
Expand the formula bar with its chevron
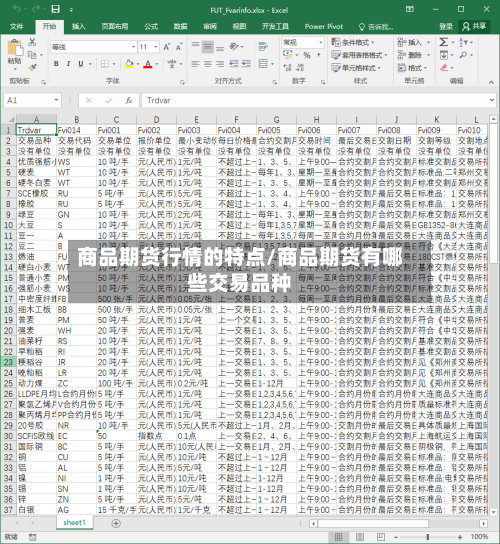492,100
